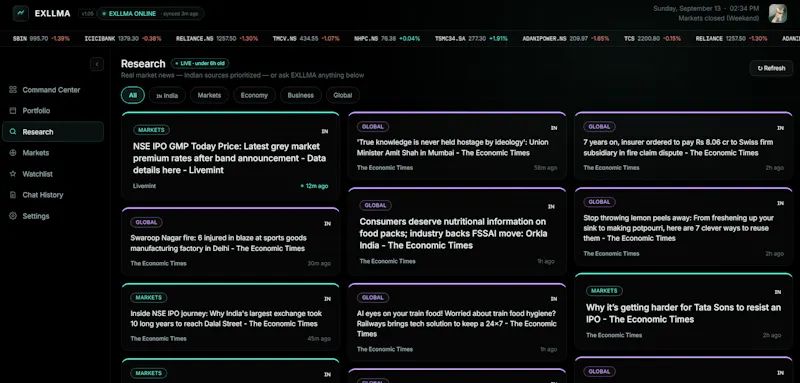The height and width of the screenshot is (383, 800).
Task: Click the LIVE under 6h old badge
Action: tap(200, 64)
